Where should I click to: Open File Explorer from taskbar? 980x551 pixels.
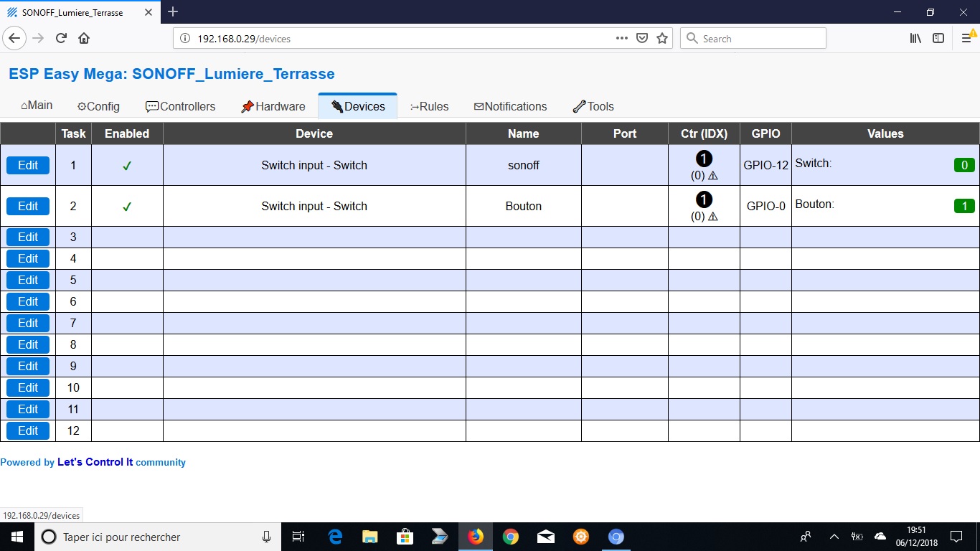point(369,537)
